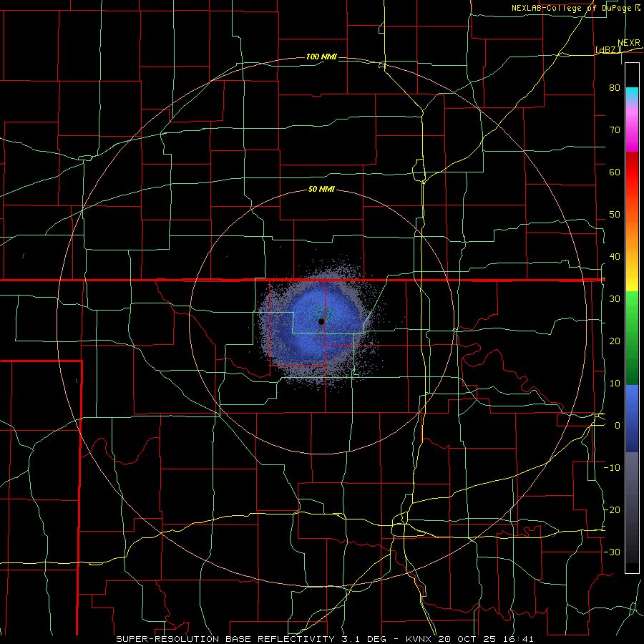Click the 0 value on the dBZ scale
The height and width of the screenshot is (644, 644).
618,426
